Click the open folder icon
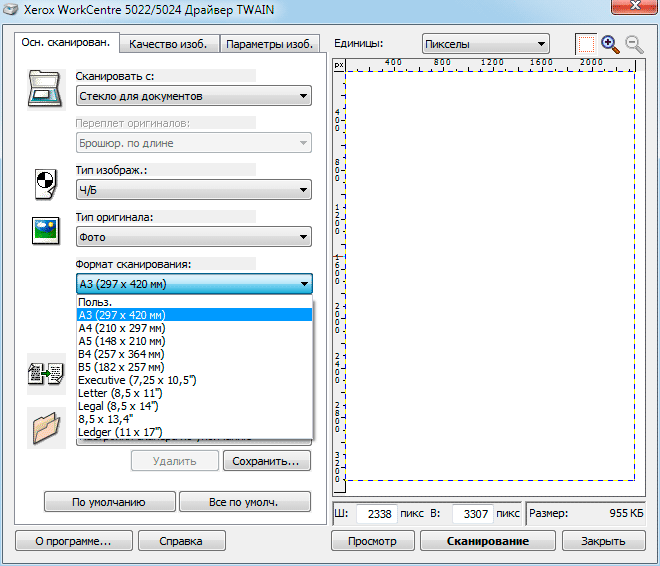This screenshot has width=660, height=566. point(46,428)
